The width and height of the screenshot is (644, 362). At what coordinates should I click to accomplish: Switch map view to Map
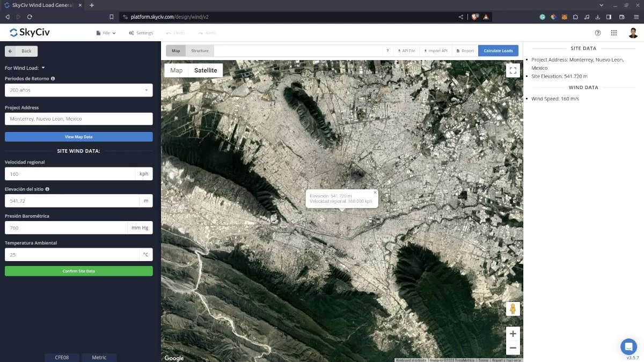coord(177,70)
